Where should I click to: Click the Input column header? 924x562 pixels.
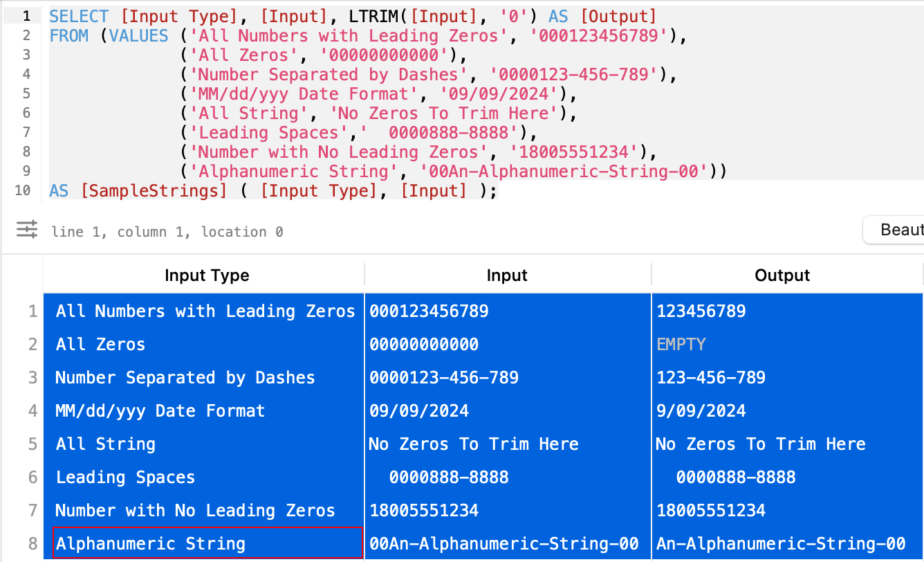[x=507, y=275]
